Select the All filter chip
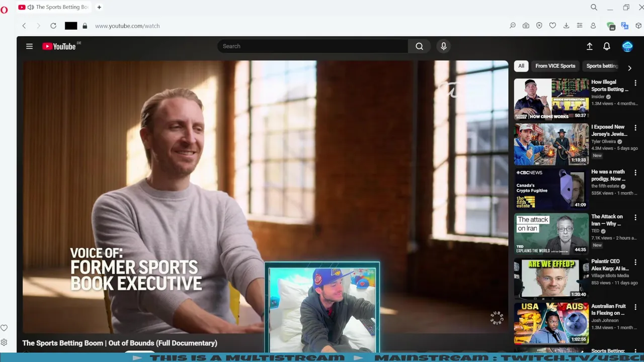 coord(521,66)
